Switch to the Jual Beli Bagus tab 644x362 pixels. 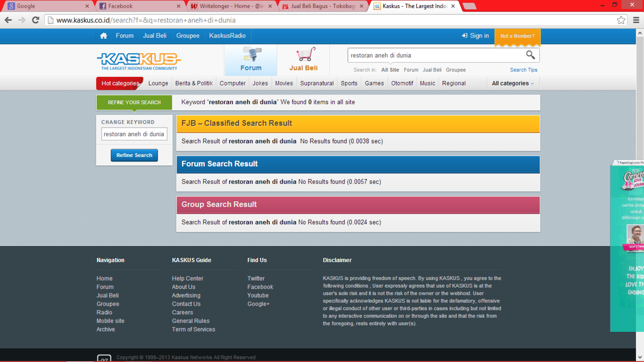[x=322, y=6]
